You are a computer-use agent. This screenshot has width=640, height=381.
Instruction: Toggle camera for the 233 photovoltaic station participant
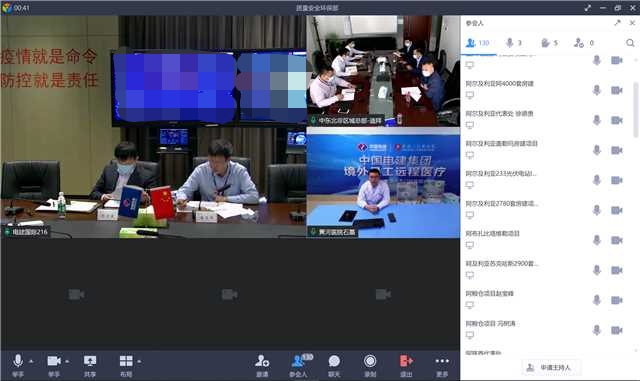pos(616,180)
